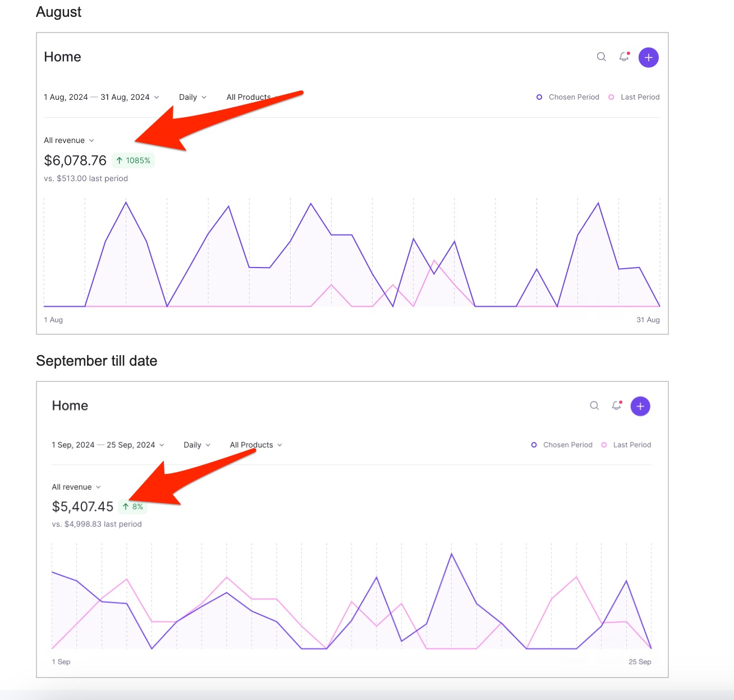Viewport: 734px width, 700px height.
Task: Click the '1 Aug' axis label
Action: (x=53, y=320)
